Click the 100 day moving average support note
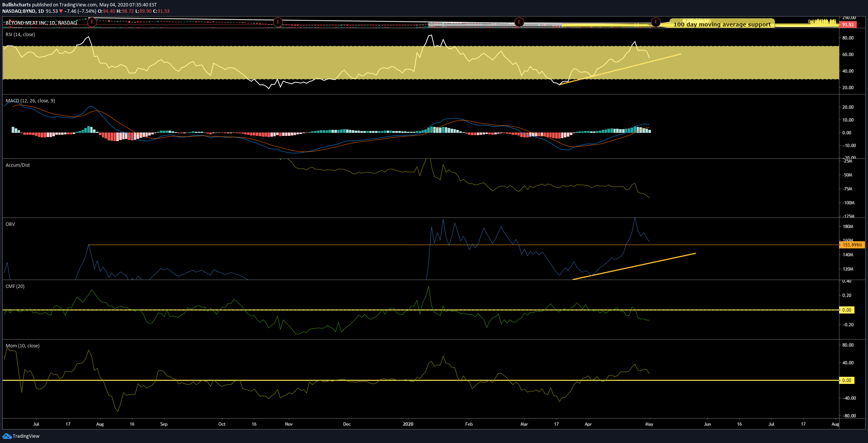 click(x=722, y=24)
